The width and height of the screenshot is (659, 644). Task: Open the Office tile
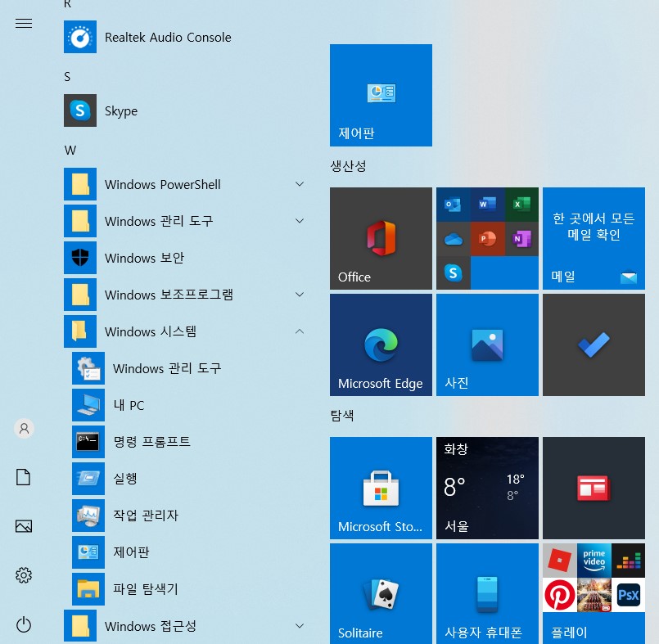click(x=381, y=238)
